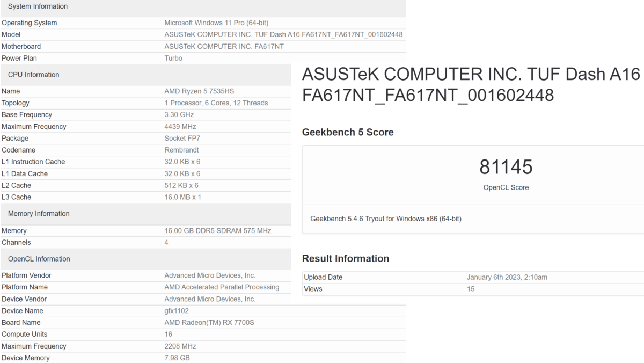Click the '7.98 GB' device memory value
This screenshot has width=644, height=363.
coord(177,358)
